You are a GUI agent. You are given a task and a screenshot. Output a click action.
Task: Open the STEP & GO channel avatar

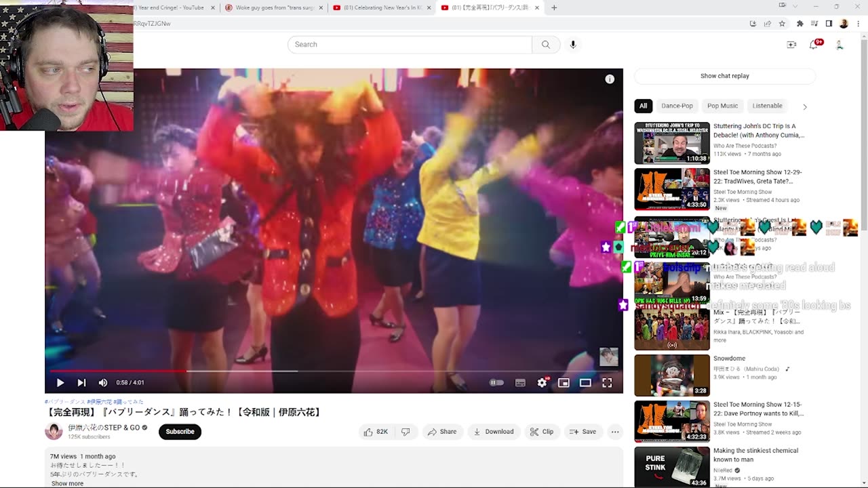[x=54, y=431]
